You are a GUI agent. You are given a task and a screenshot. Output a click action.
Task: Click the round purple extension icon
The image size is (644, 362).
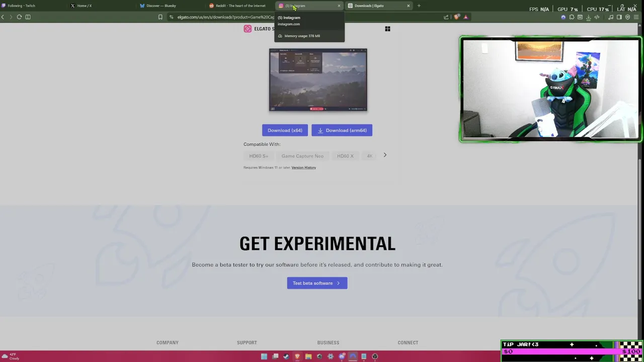[563, 17]
